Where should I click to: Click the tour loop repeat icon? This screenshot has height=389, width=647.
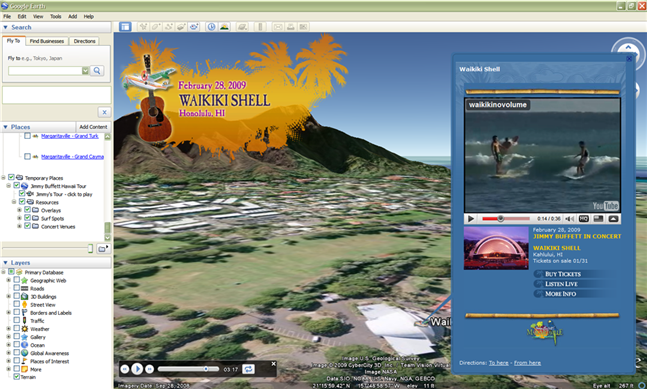pyautogui.click(x=248, y=369)
